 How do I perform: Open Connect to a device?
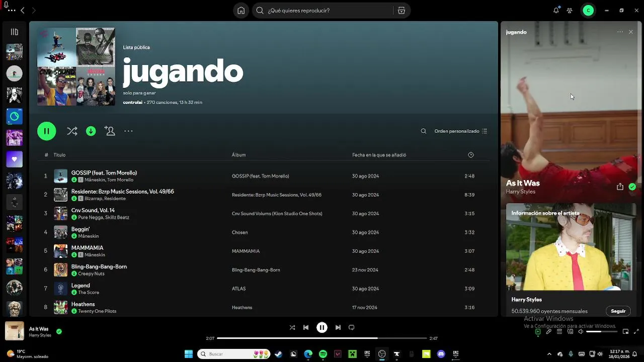(x=571, y=332)
